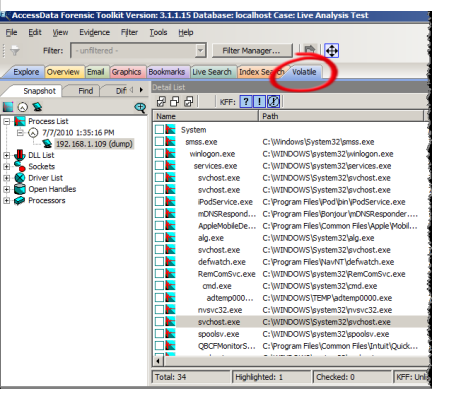Open the Edit menu
The height and width of the screenshot is (394, 474).
[x=35, y=32]
